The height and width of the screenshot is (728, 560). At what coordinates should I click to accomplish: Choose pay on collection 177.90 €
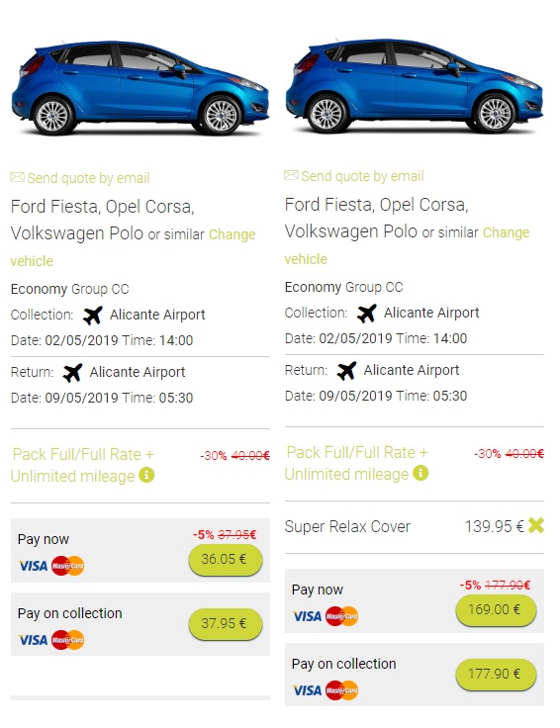coord(496,674)
